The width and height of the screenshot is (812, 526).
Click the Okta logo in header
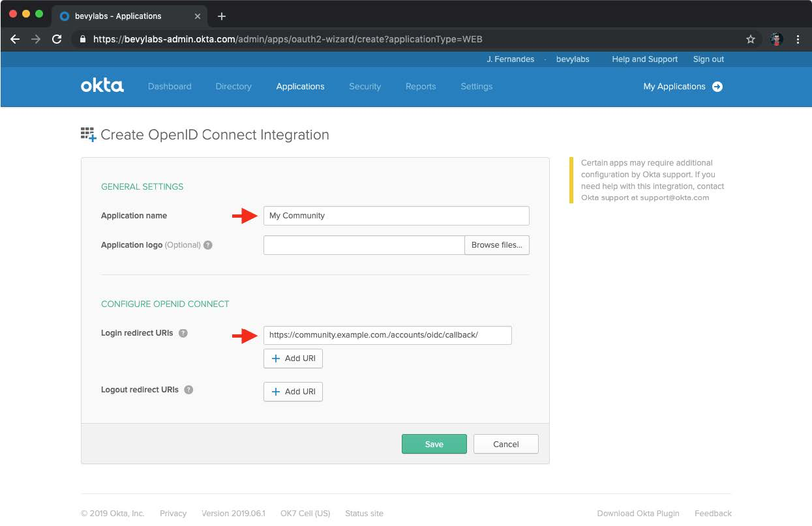tap(102, 86)
